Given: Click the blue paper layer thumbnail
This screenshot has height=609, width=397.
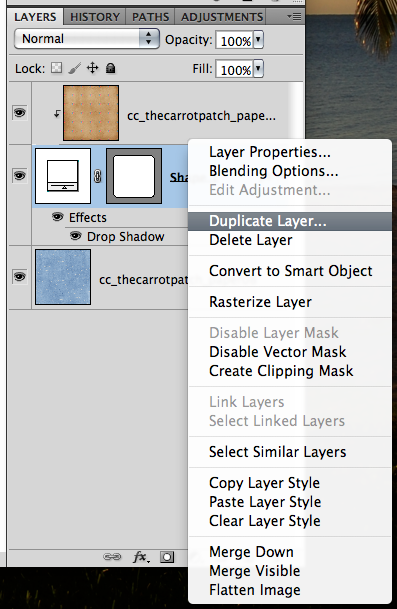Looking at the screenshot, I should coord(63,277).
